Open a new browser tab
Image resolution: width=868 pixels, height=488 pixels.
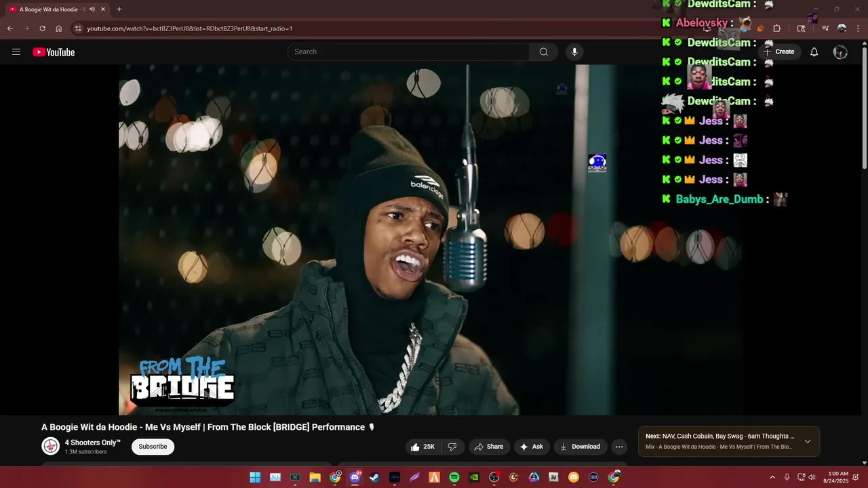[x=119, y=9]
